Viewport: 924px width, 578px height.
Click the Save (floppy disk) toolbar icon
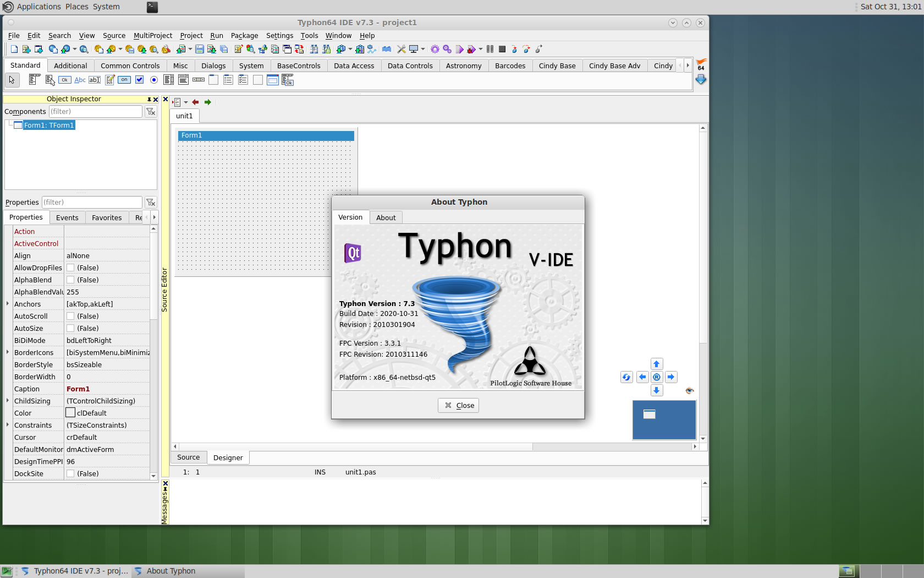200,49
